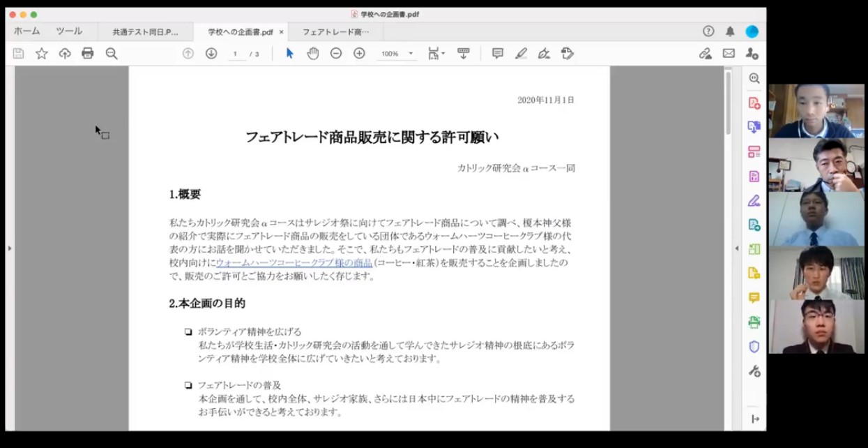
Task: Bookmark file with the star icon
Action: coord(42,54)
